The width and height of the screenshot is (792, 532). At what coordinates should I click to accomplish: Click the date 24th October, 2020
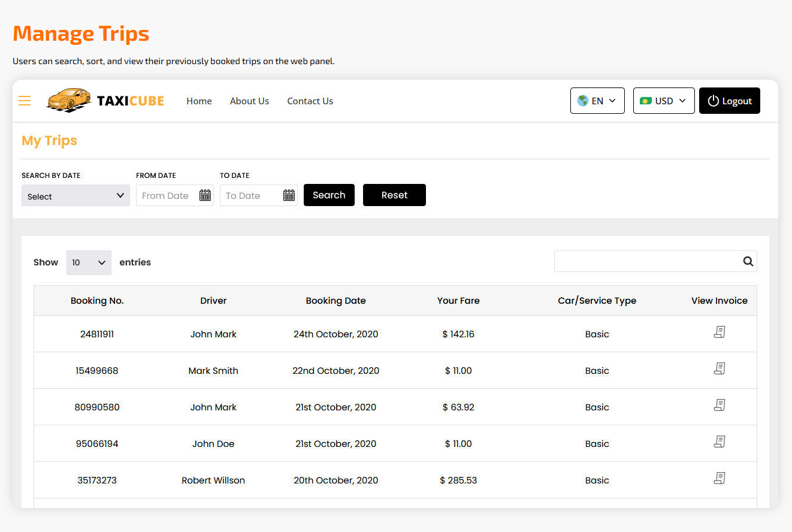[335, 334]
